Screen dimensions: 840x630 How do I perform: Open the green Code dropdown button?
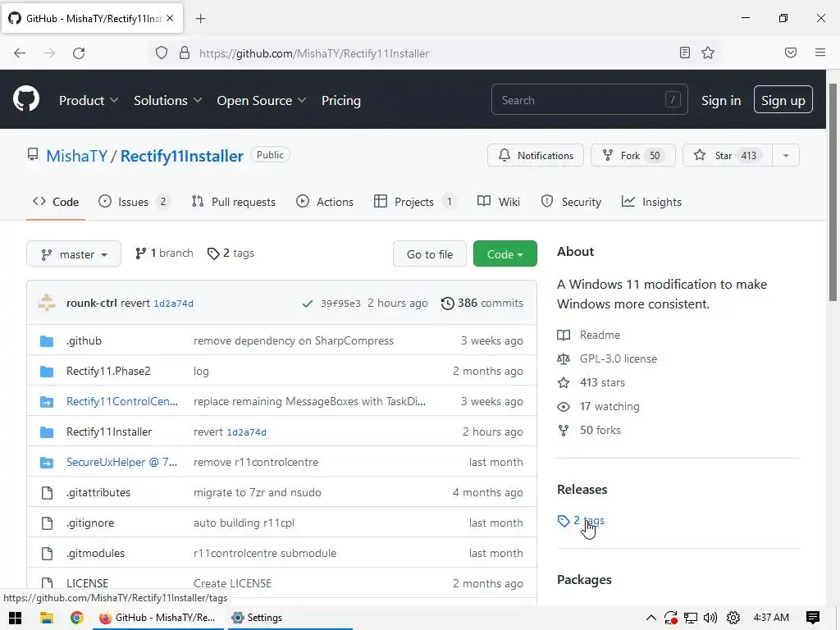pos(504,254)
